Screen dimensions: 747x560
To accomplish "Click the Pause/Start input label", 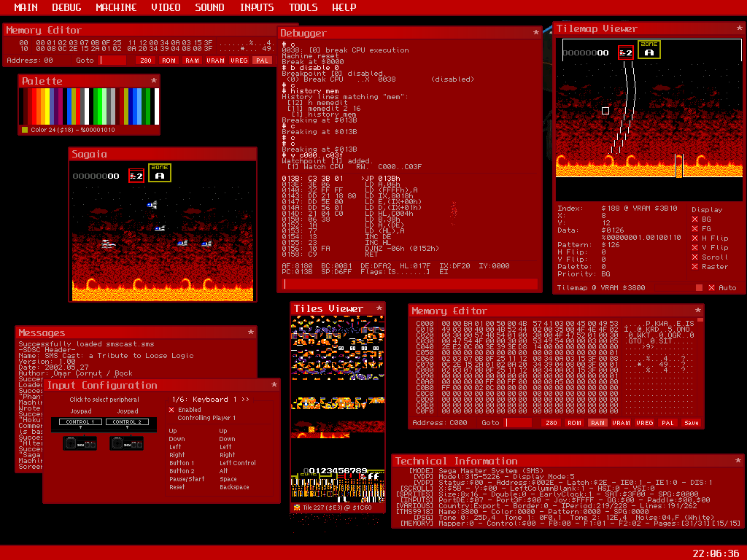I will point(187,479).
